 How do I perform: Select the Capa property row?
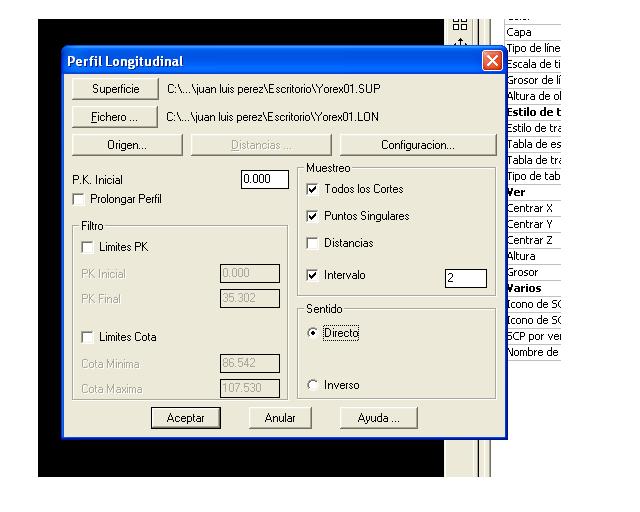click(x=533, y=32)
